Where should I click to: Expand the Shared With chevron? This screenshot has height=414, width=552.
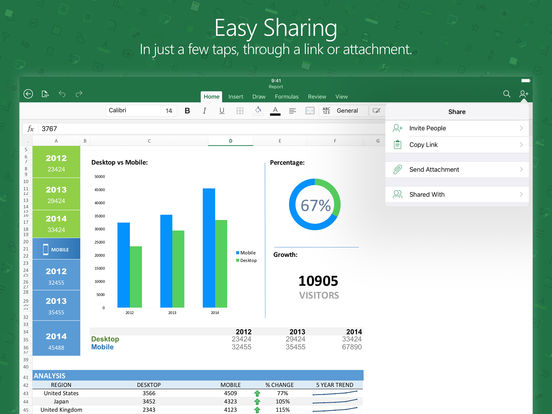click(521, 194)
